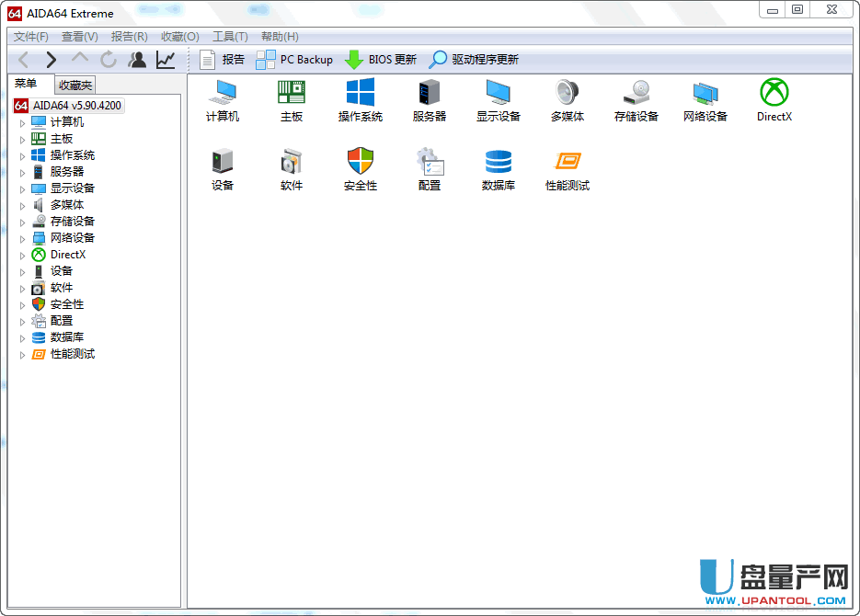860x616 pixels.
Task: Open the 工具(T) menu
Action: [x=230, y=37]
